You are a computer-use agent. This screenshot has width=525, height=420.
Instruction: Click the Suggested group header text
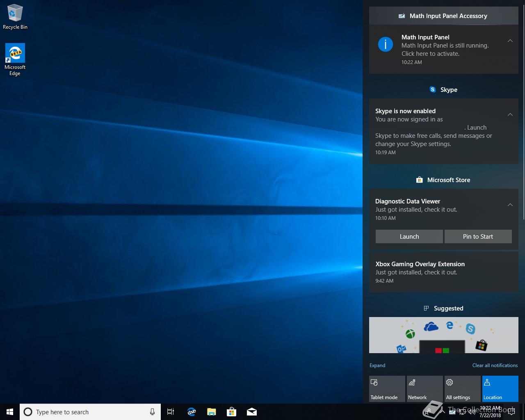pos(449,308)
